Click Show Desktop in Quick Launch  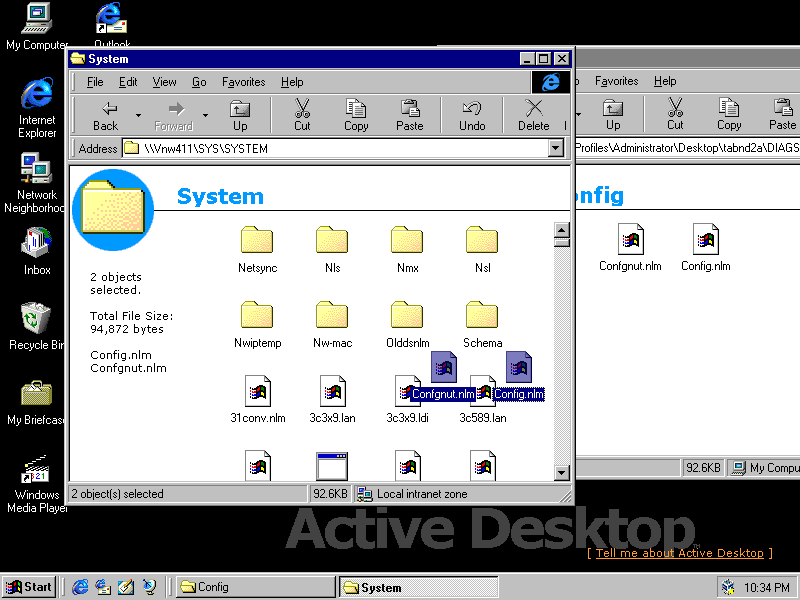click(x=126, y=587)
